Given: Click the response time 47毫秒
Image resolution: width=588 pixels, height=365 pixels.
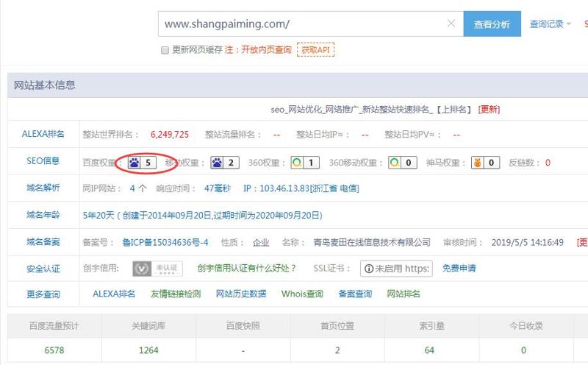Looking at the screenshot, I should pyautogui.click(x=217, y=188).
